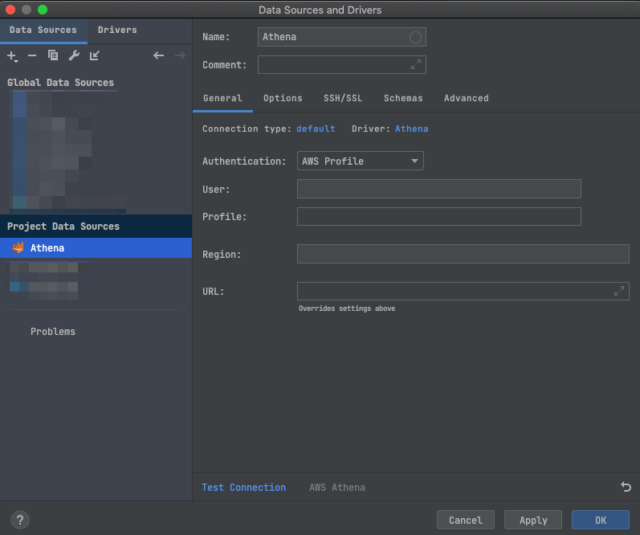
Task: Click the Apply button
Action: coord(533,520)
